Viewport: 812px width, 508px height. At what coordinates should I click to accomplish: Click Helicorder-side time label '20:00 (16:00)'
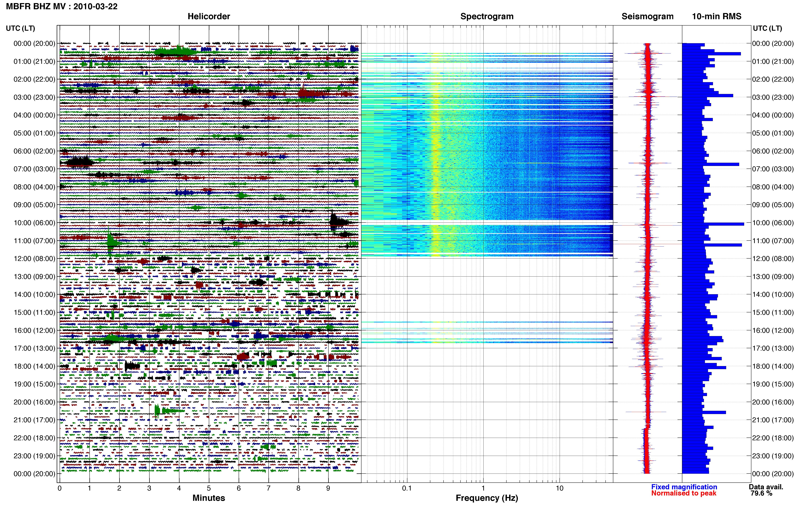(x=34, y=402)
